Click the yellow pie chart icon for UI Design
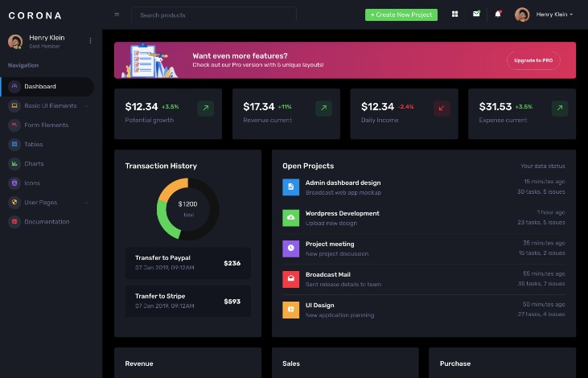Viewport: 588px width, 378px height. pyautogui.click(x=290, y=310)
